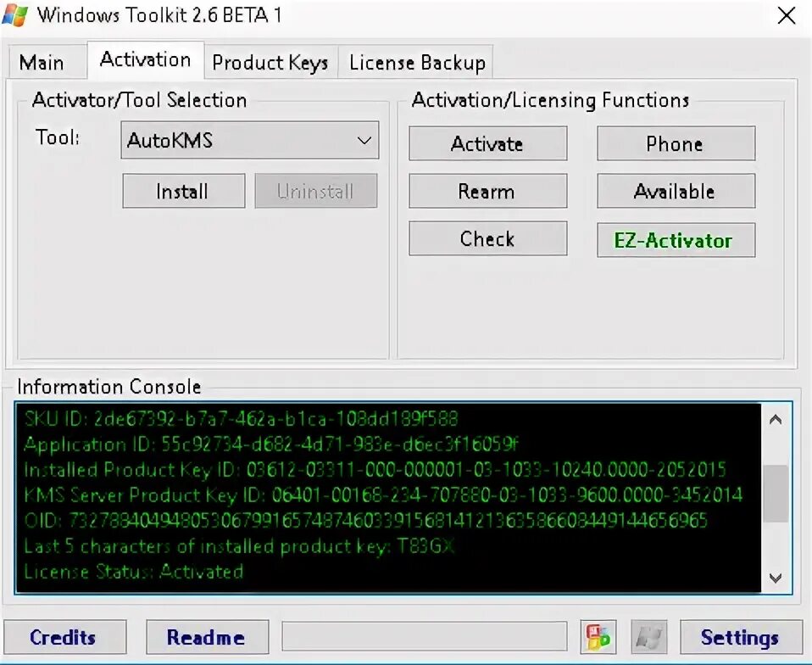Click the License Status: Activated line
Screen dimensions: 812x665
134,571
